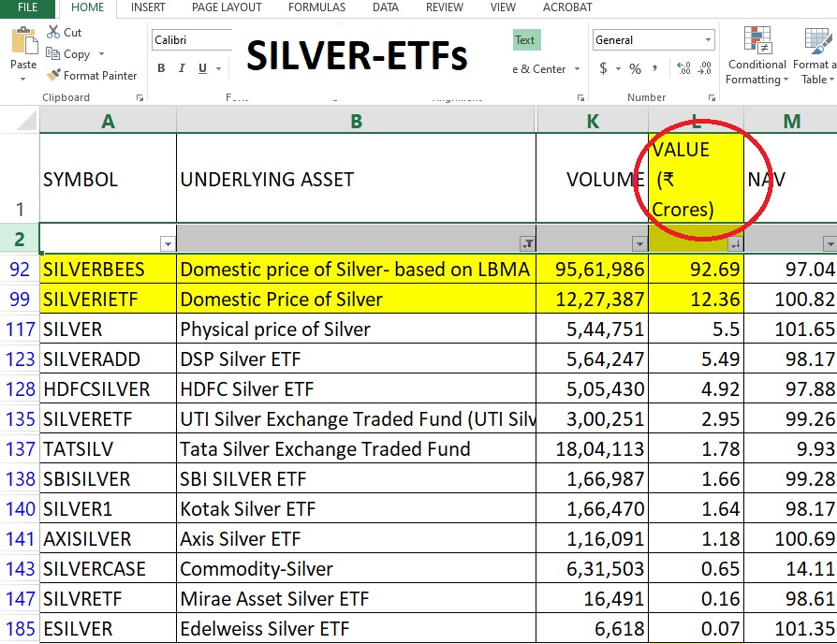
Task: Open the General number format dropdown
Action: [707, 39]
